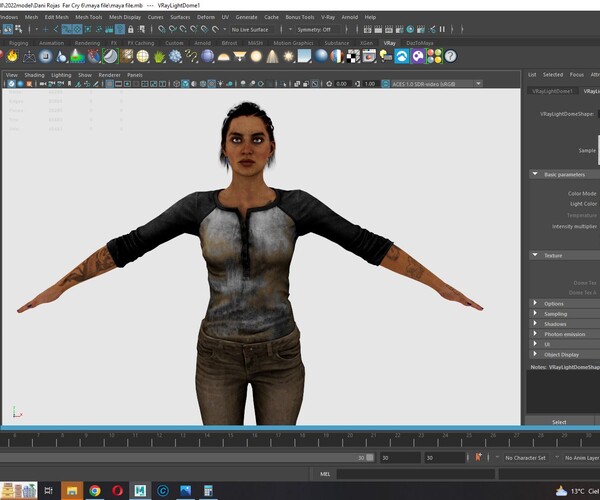
Task: Collapse the Texture section
Action: tap(564, 255)
